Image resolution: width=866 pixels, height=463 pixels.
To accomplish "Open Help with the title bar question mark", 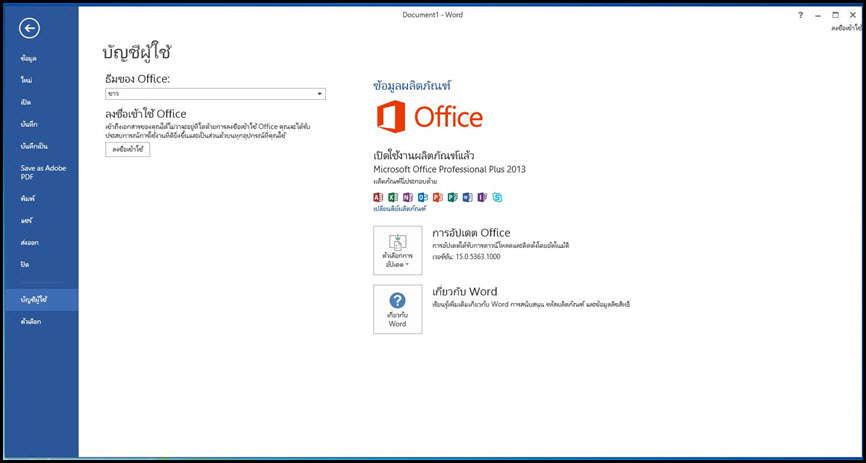I will click(x=800, y=15).
